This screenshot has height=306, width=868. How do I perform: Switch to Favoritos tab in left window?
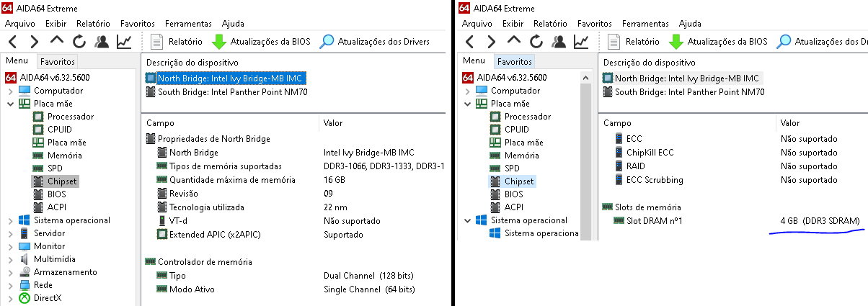point(56,62)
